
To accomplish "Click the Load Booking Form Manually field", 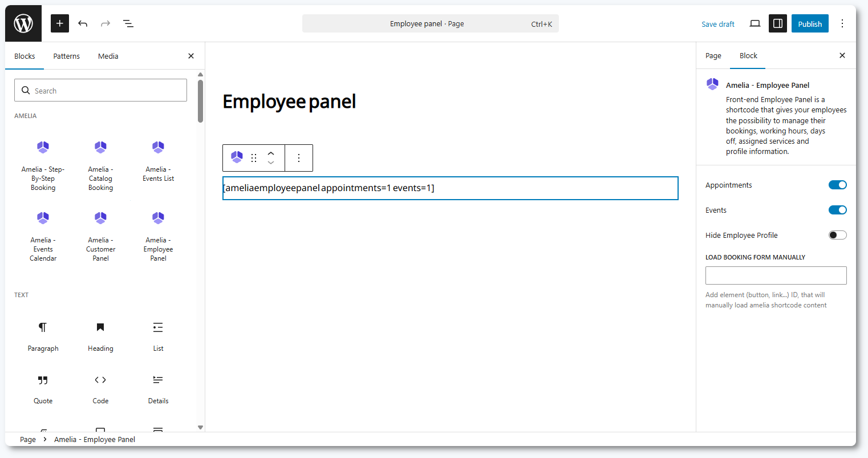I will pos(776,275).
